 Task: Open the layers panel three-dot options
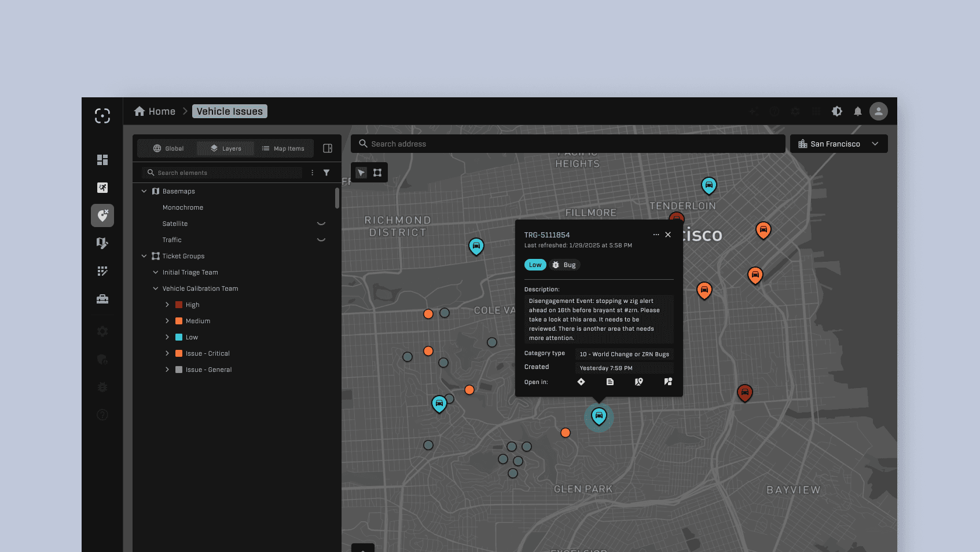(313, 173)
